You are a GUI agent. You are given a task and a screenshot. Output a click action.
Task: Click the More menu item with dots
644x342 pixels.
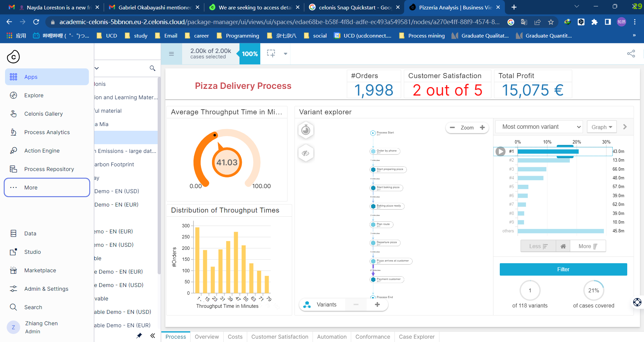[47, 187]
